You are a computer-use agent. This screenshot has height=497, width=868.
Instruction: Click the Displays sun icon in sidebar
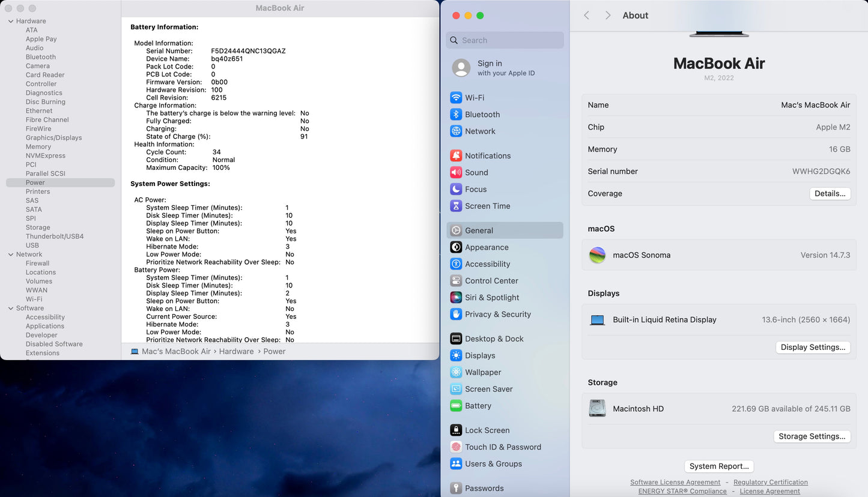coord(456,356)
